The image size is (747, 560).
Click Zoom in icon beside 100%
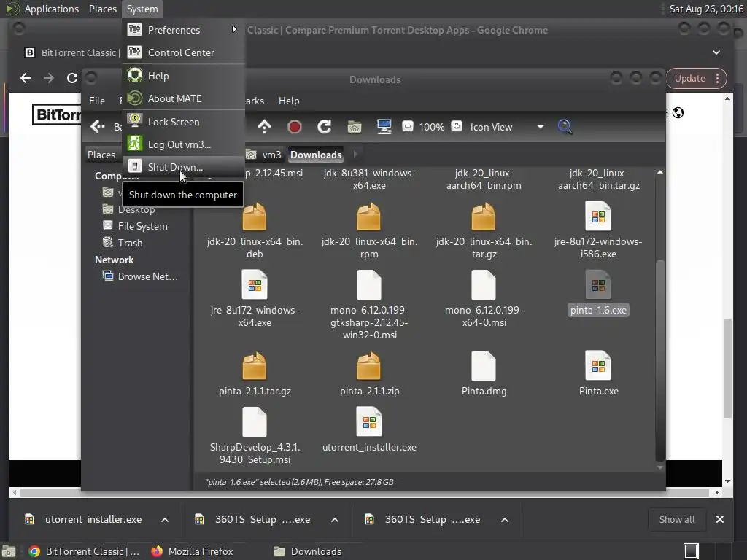[457, 126]
